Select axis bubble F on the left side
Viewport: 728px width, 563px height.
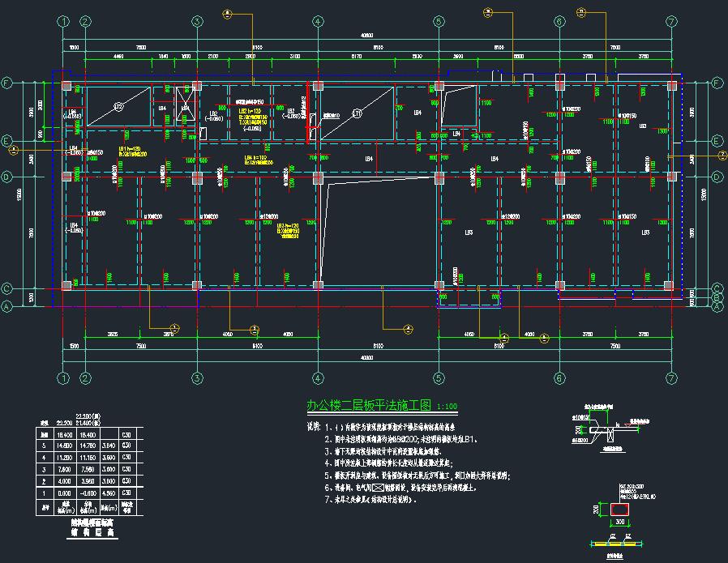click(x=6, y=83)
